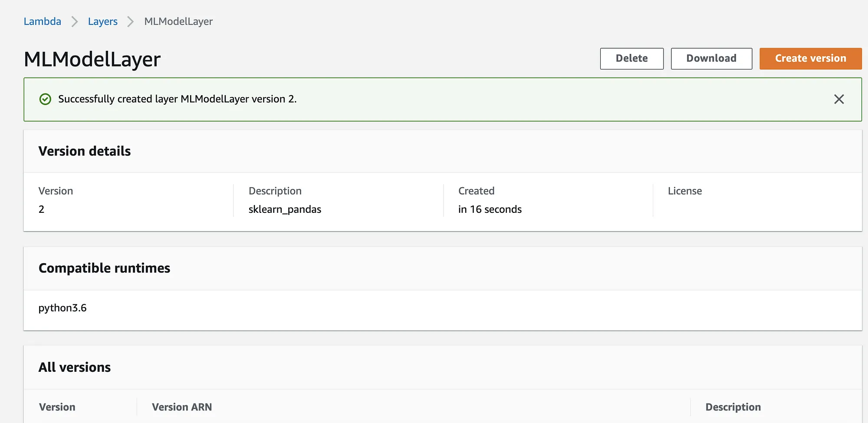The height and width of the screenshot is (423, 868).
Task: Click the Delete button
Action: click(x=631, y=59)
